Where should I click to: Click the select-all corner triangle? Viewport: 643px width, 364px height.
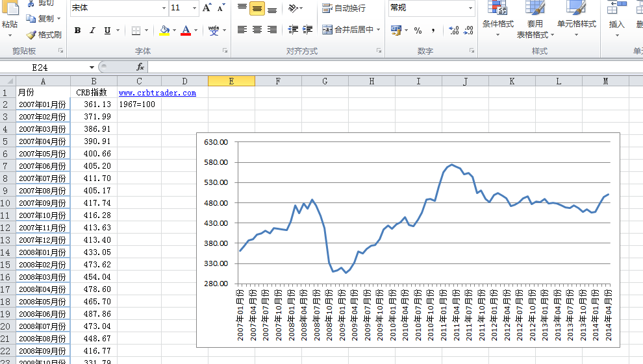8,81
